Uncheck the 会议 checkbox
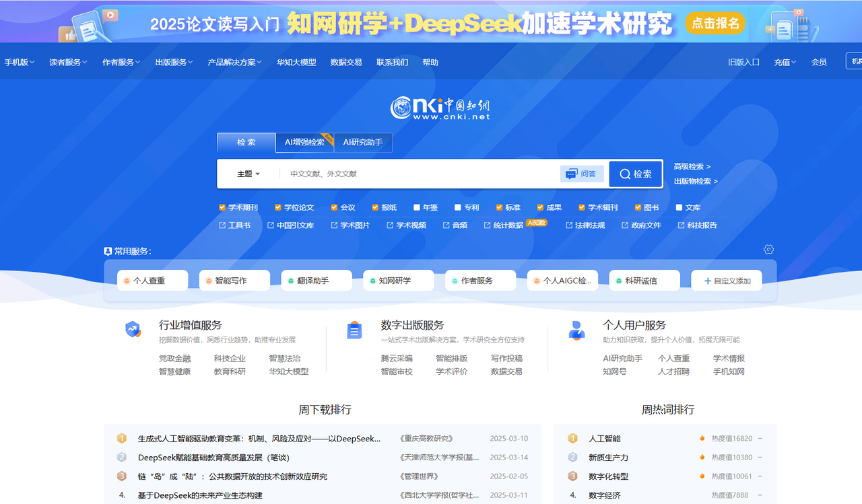This screenshot has width=862, height=504. 334,207
